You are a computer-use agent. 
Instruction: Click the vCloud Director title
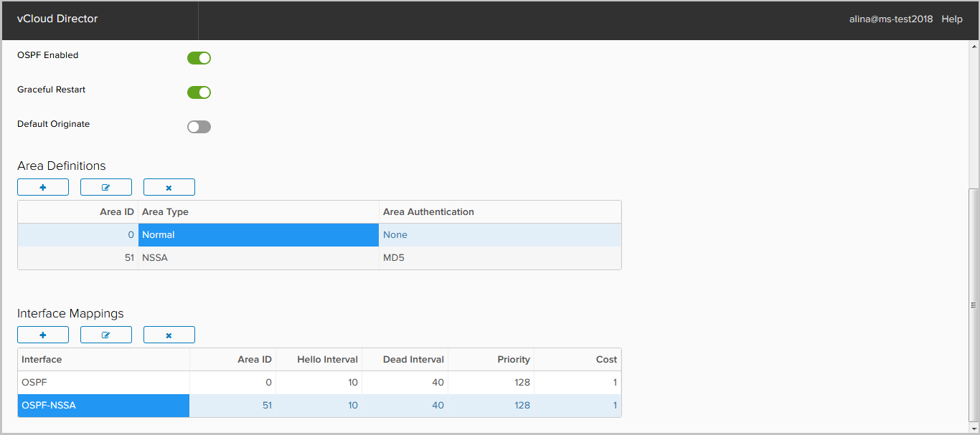coord(57,19)
